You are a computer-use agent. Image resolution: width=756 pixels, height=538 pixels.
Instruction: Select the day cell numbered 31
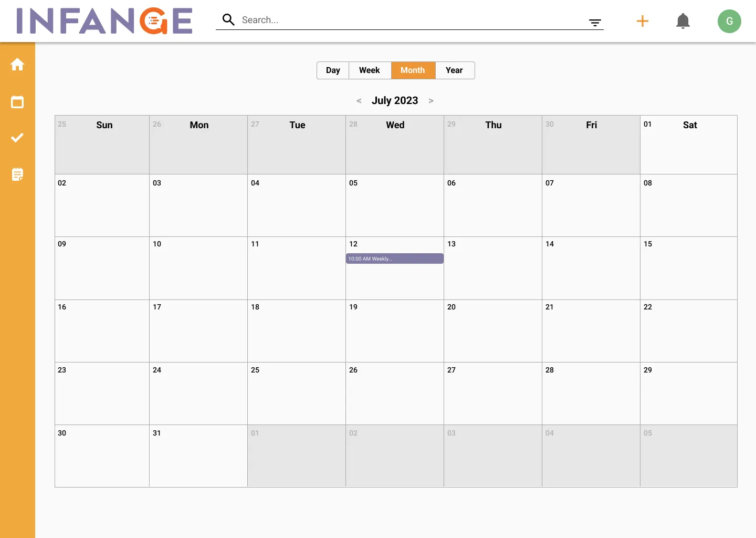coord(198,456)
